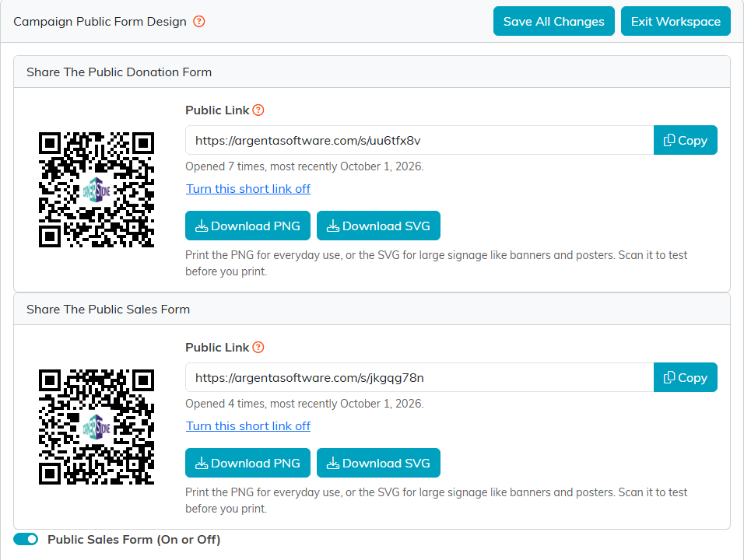Image resolution: width=744 pixels, height=560 pixels.
Task: Click 'Share The Public Donation Form' header
Action: tap(119, 72)
